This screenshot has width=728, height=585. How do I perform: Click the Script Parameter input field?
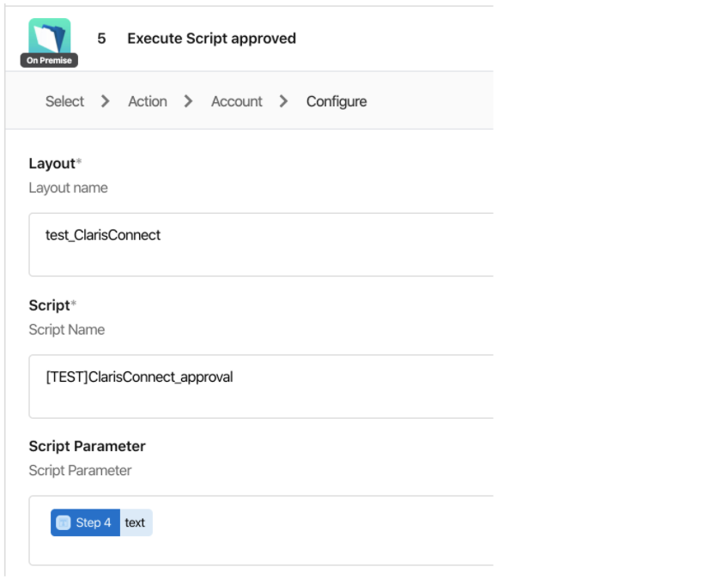pos(261,530)
